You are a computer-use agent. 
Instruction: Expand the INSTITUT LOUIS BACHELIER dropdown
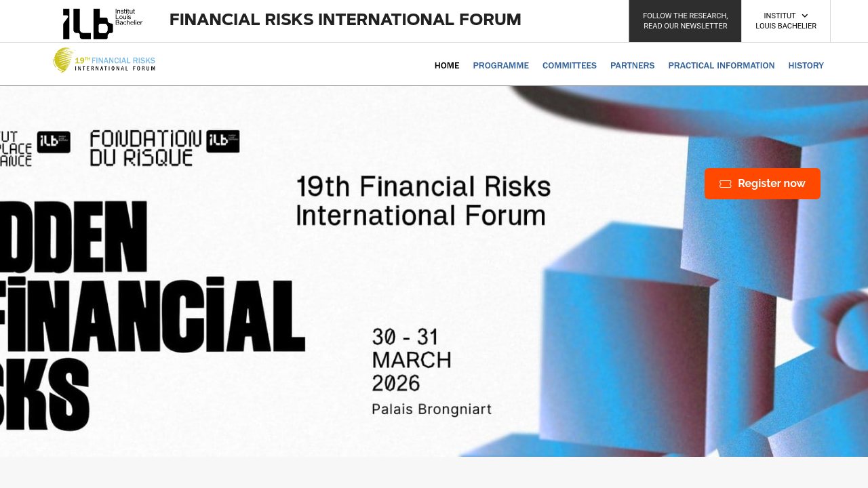[786, 21]
